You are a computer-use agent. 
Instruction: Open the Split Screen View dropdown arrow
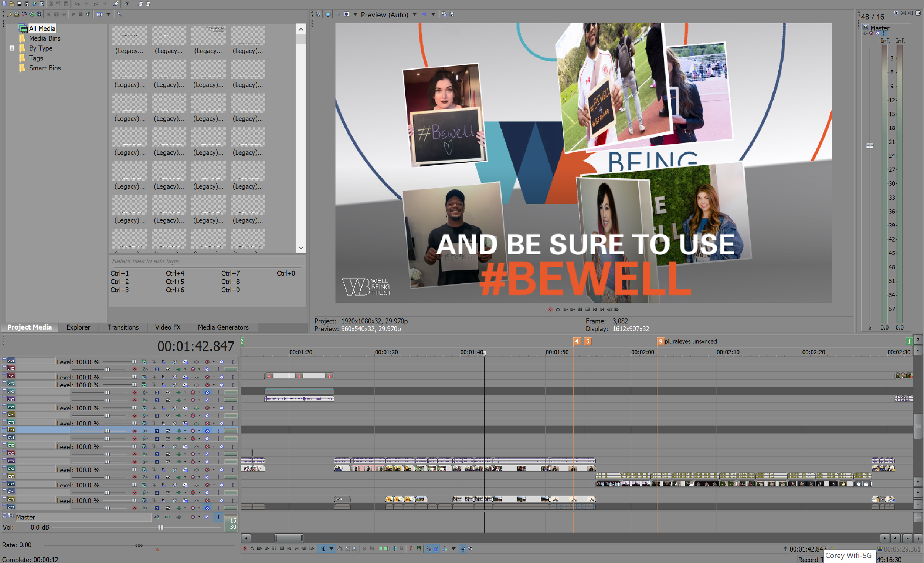(x=356, y=14)
